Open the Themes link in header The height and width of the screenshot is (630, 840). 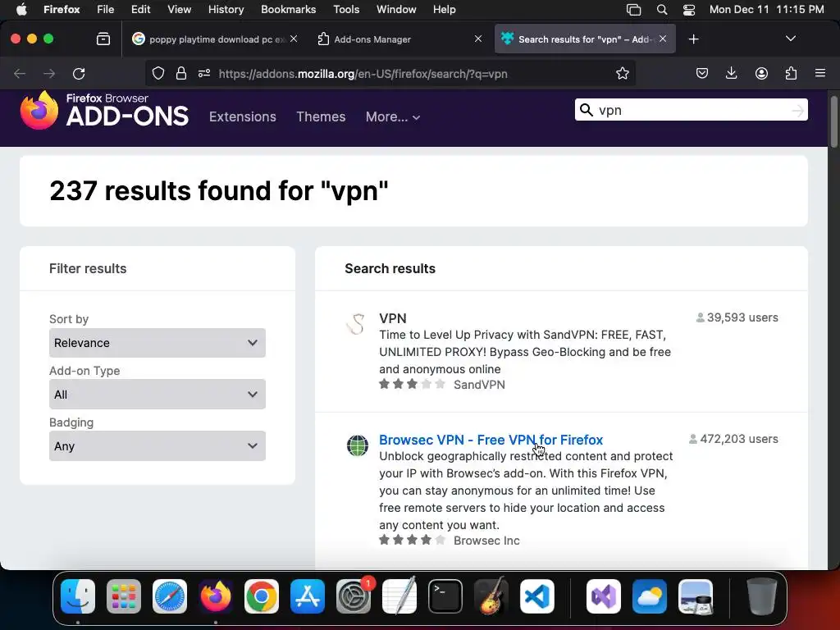click(x=321, y=116)
